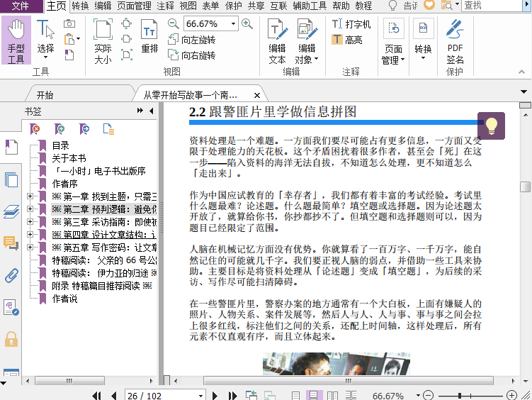Open the Digital Signatures panel icon
The image size is (532, 400).
[11, 308]
